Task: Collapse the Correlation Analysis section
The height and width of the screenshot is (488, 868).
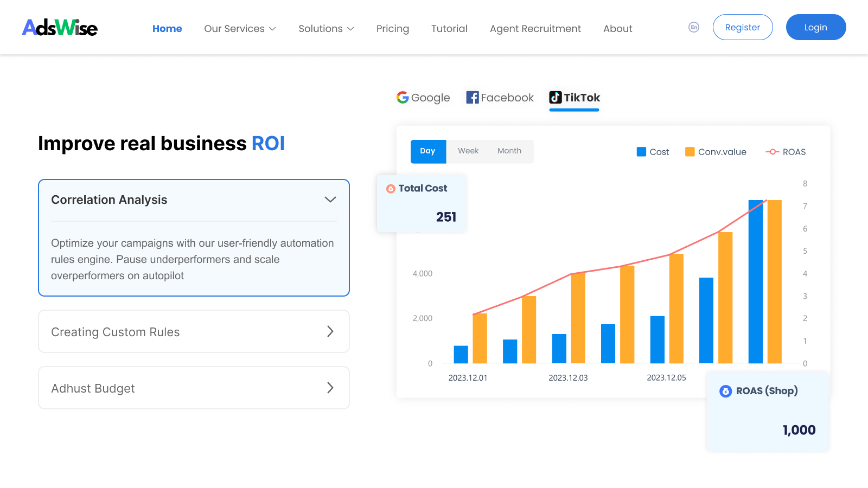Action: (330, 200)
